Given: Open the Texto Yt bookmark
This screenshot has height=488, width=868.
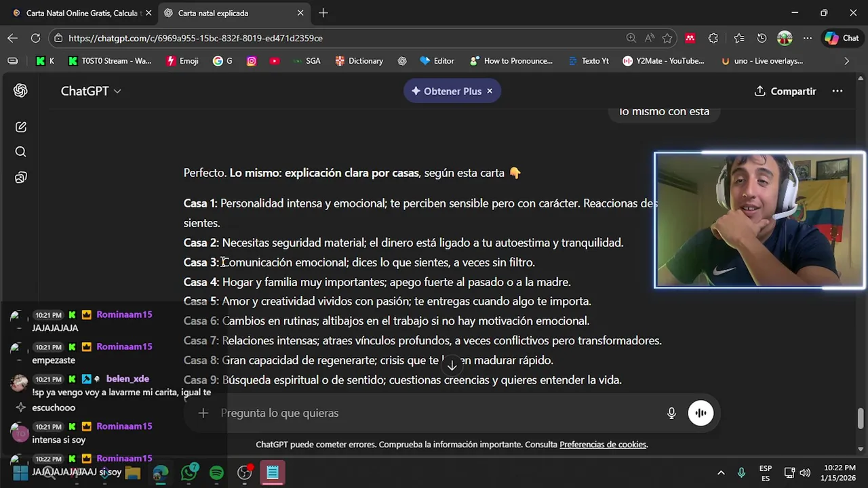Looking at the screenshot, I should point(589,61).
